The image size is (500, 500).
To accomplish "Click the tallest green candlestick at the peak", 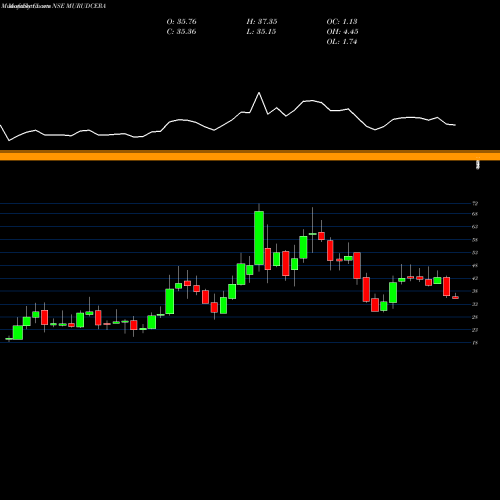I will point(259,238).
